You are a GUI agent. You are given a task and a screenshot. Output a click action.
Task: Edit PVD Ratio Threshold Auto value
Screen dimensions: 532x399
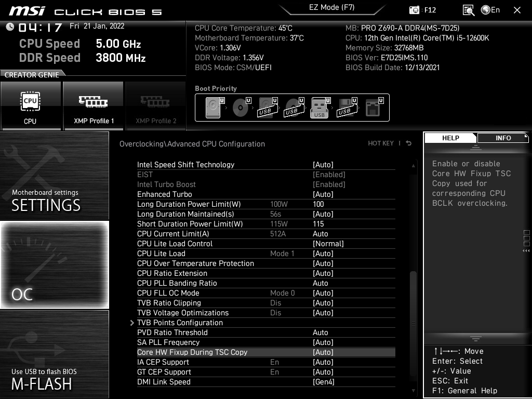[x=320, y=332]
